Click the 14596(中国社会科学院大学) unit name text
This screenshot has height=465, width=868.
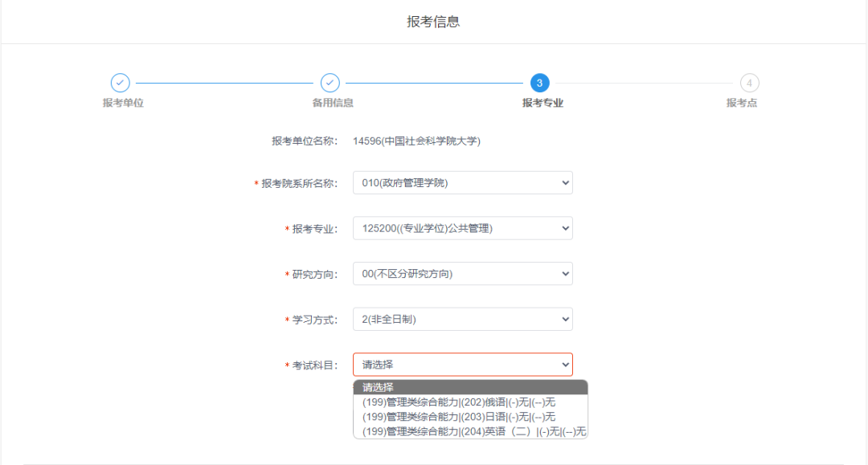point(416,141)
